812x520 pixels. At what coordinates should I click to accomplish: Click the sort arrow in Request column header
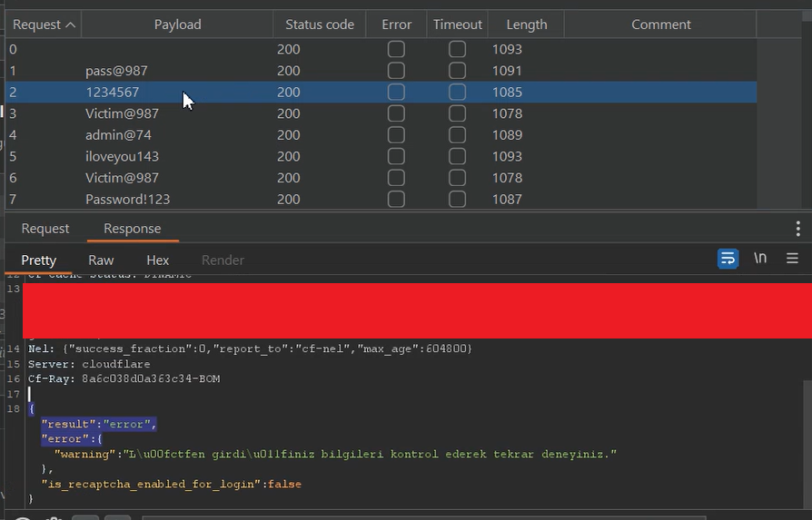coord(71,25)
